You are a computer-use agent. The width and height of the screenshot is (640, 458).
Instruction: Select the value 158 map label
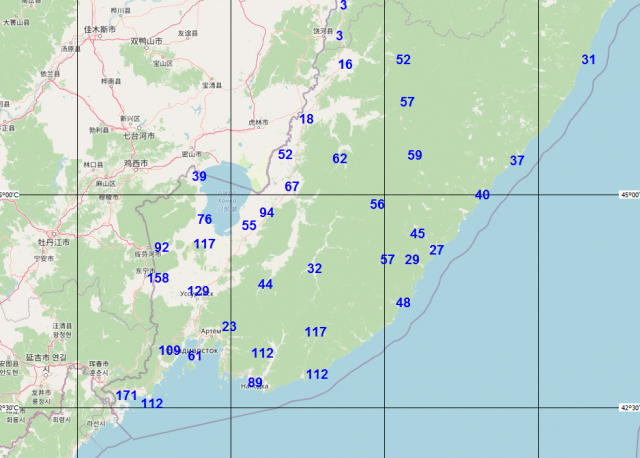pyautogui.click(x=158, y=278)
